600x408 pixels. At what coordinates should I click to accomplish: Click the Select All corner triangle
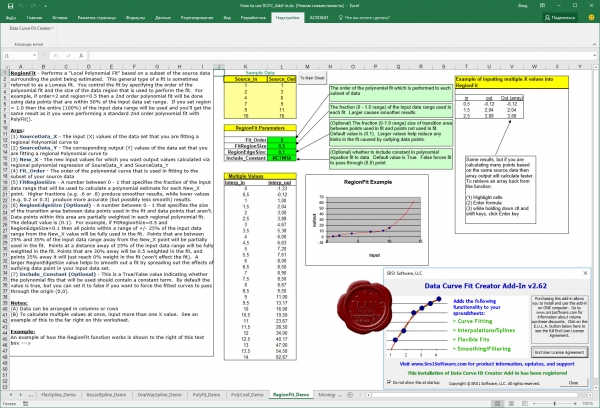tap(5, 67)
